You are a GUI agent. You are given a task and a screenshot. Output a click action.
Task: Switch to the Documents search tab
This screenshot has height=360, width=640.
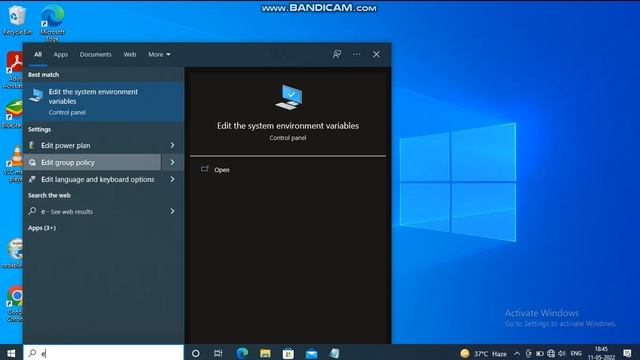(96, 54)
